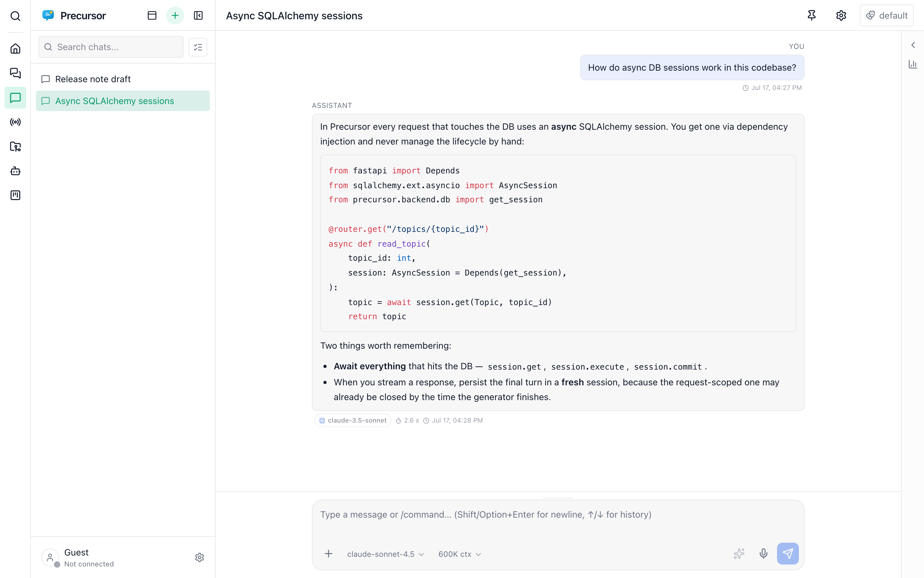Open the kanban board icon

15,195
